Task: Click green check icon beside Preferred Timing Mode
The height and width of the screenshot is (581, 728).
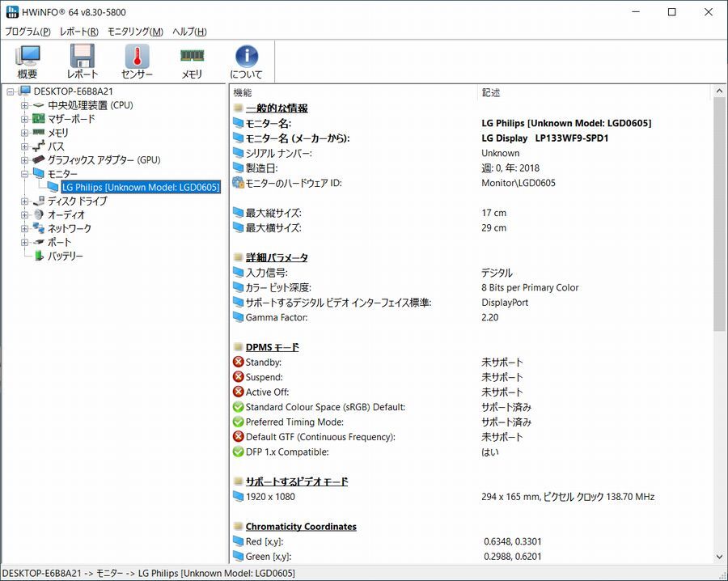Action: [238, 422]
